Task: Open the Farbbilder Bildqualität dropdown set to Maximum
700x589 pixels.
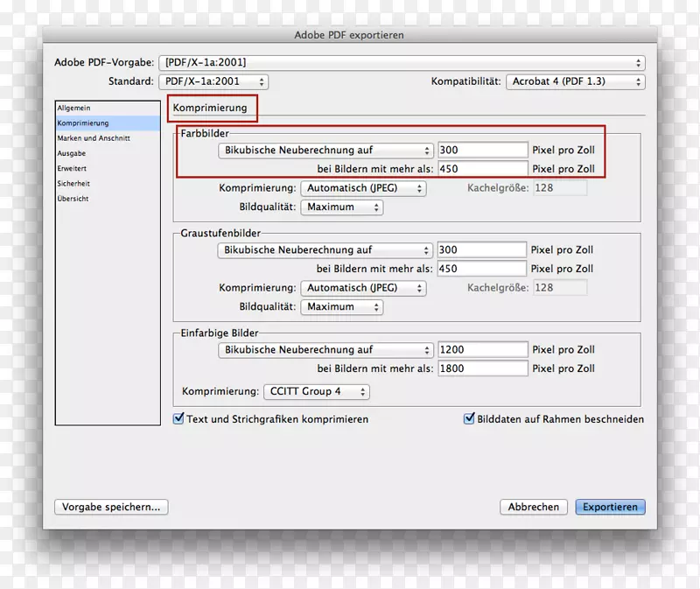Action: click(341, 207)
